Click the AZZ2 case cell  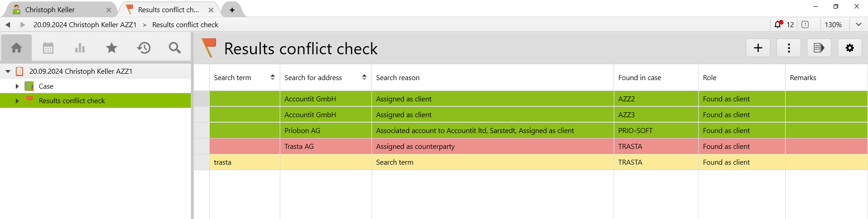(656, 99)
